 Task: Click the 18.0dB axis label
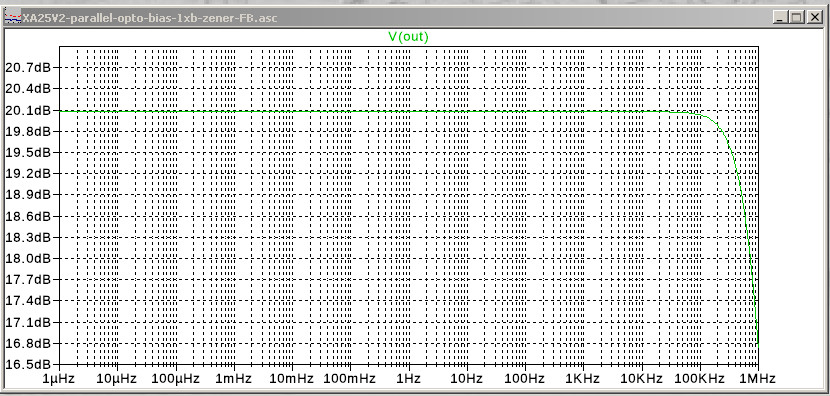(x=28, y=258)
